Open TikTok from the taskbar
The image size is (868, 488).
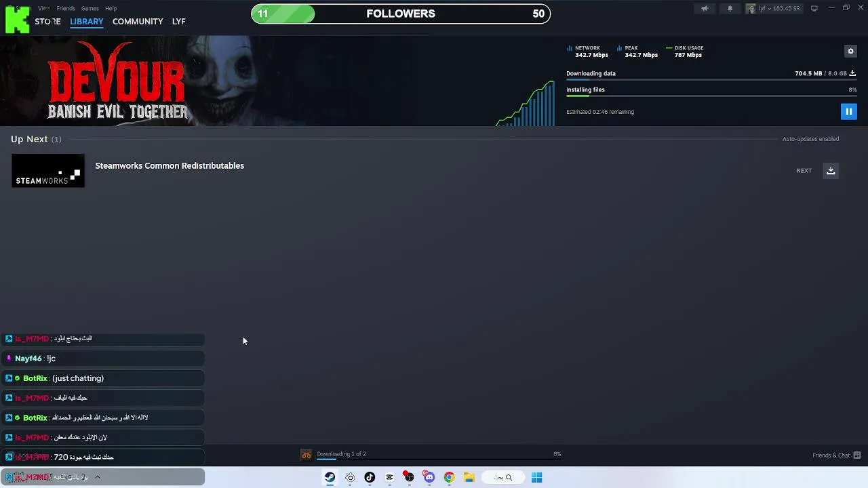(x=370, y=477)
